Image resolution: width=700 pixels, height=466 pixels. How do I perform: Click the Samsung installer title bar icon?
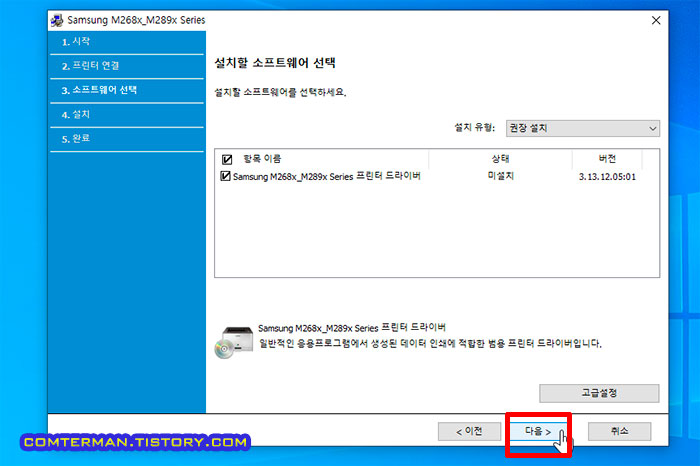coord(57,20)
